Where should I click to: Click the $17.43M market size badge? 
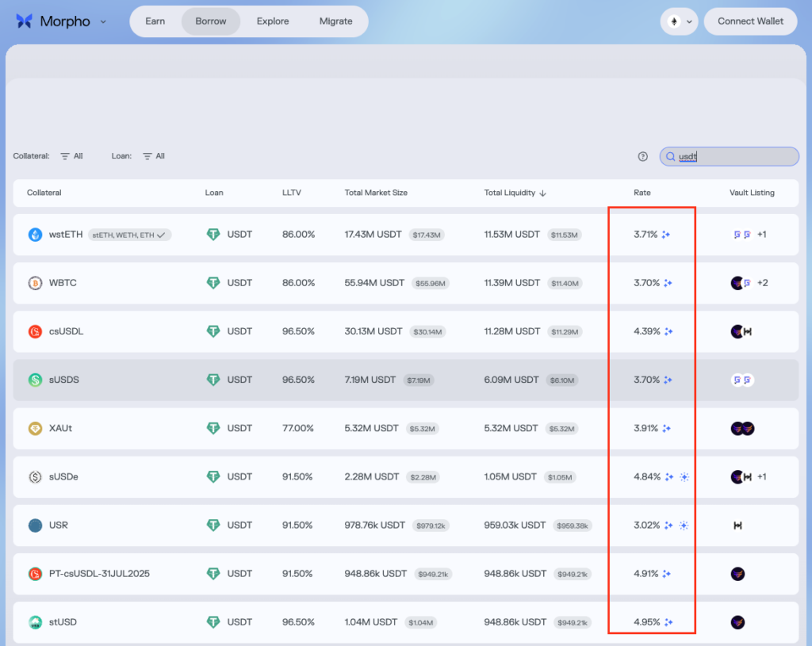[426, 235]
